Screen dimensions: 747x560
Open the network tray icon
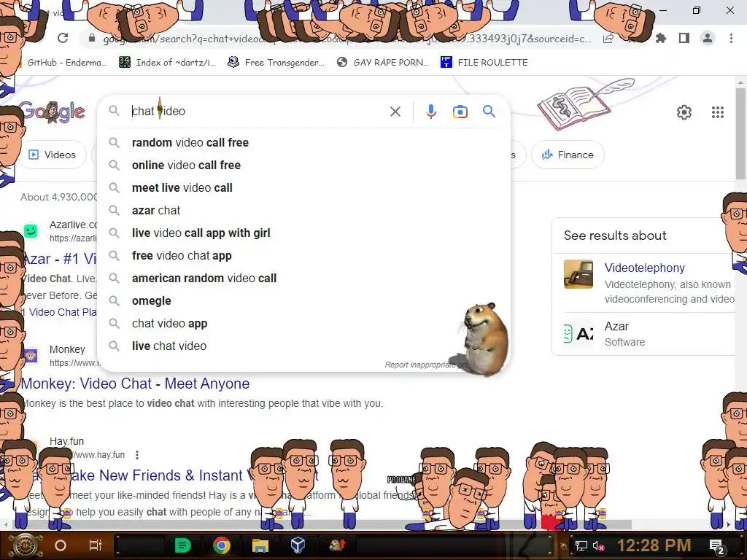pos(581,545)
